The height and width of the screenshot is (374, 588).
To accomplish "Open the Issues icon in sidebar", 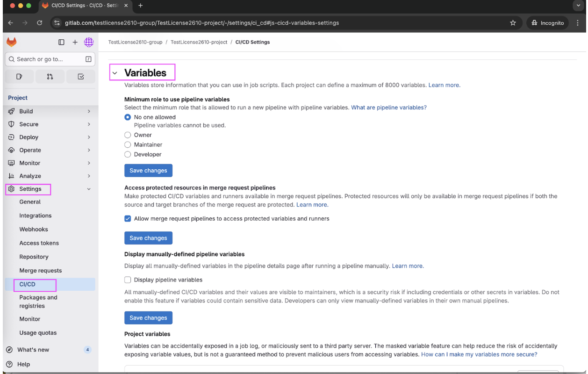I will [x=19, y=76].
